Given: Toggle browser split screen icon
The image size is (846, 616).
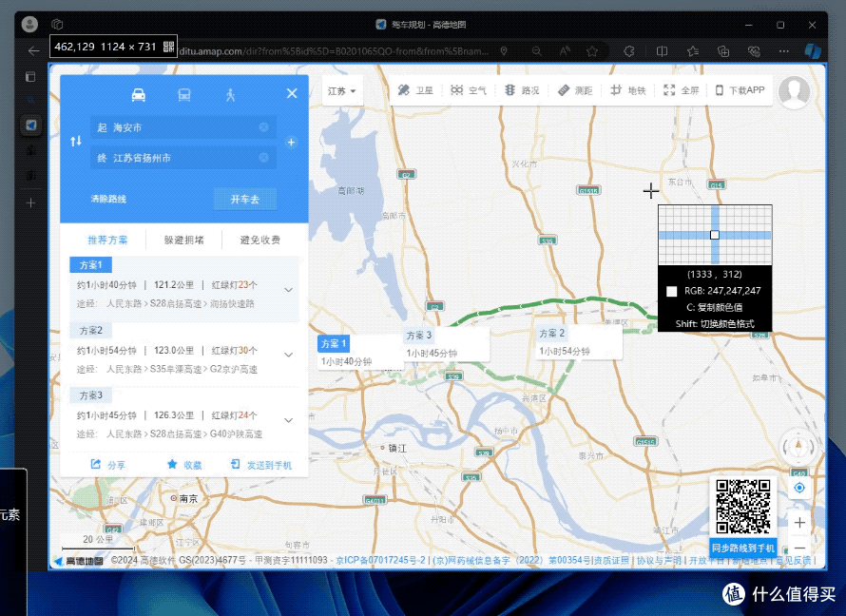Looking at the screenshot, I should point(662,51).
